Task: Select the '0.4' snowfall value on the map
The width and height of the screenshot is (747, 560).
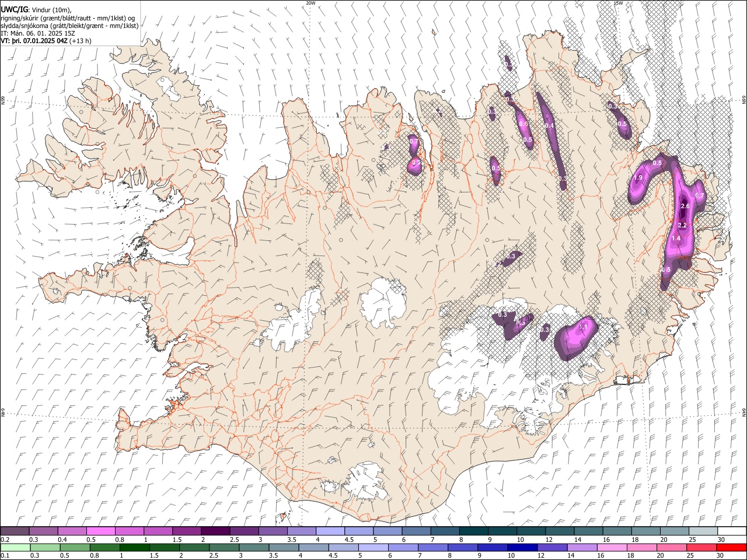Action: pos(549,126)
